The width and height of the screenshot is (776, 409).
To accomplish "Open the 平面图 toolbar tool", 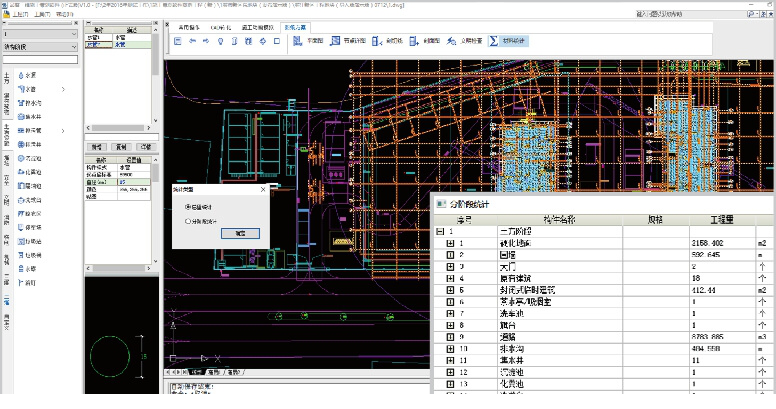I will click(307, 41).
